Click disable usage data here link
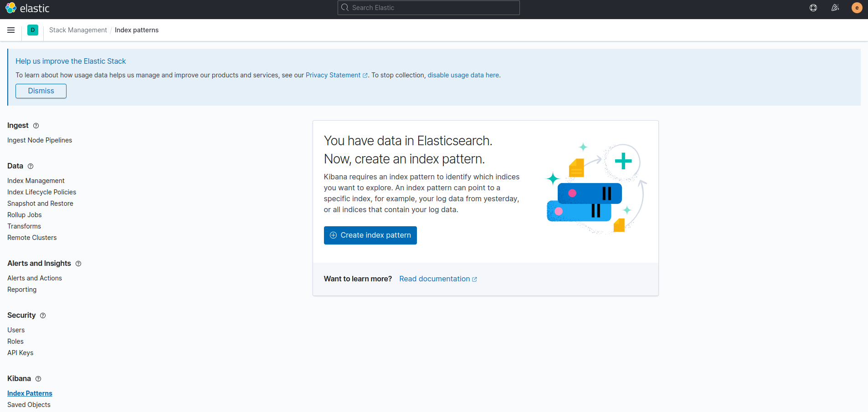The image size is (868, 412). tap(463, 75)
